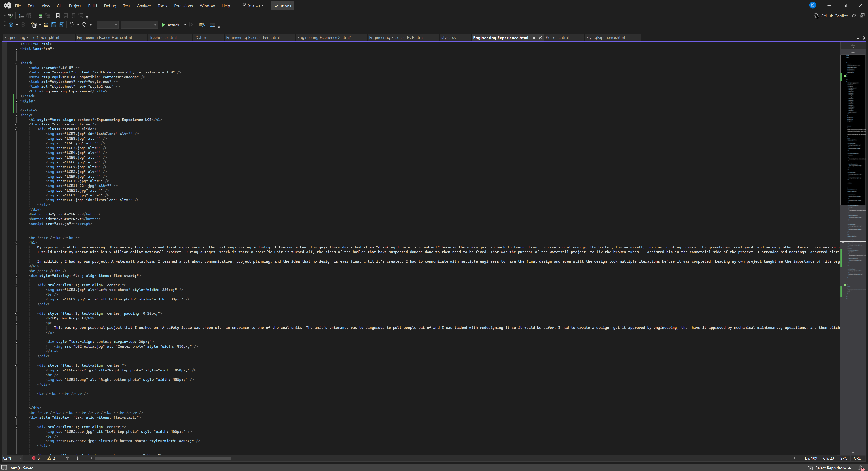Toggle a bookmark on the current line
Image resolution: width=868 pixels, height=471 pixels.
58,16
